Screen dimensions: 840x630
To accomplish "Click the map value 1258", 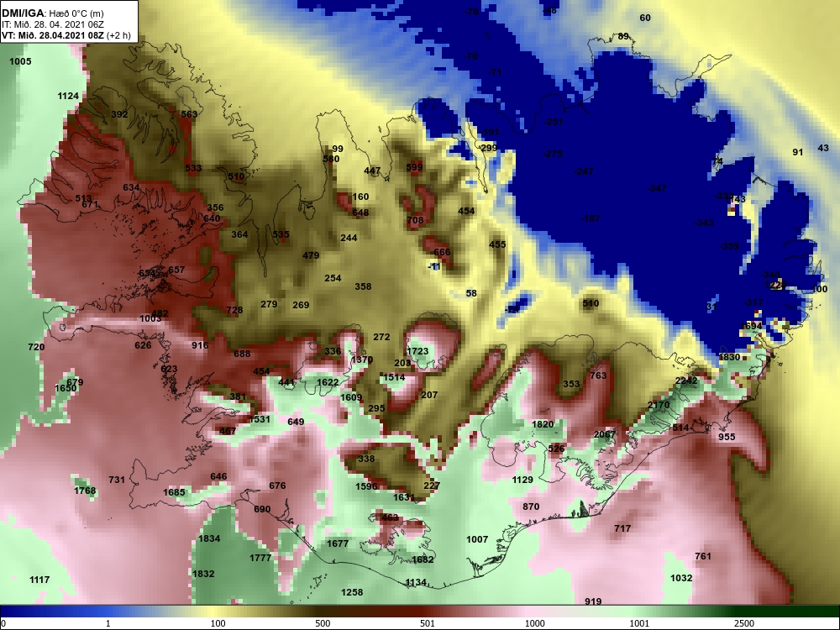I will [352, 592].
